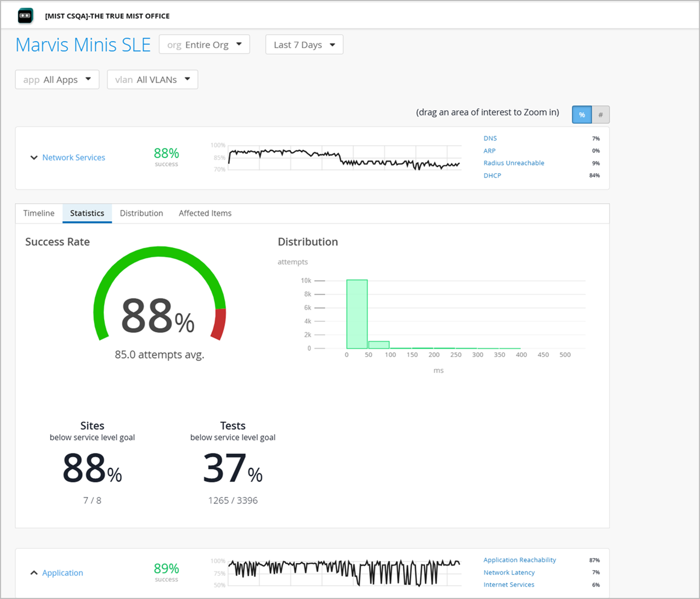Click the Sites below service level 88% value
The height and width of the screenshot is (599, 700).
point(92,468)
